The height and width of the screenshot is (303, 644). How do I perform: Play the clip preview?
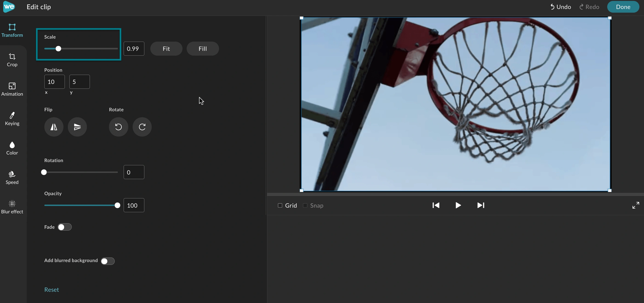pos(458,205)
